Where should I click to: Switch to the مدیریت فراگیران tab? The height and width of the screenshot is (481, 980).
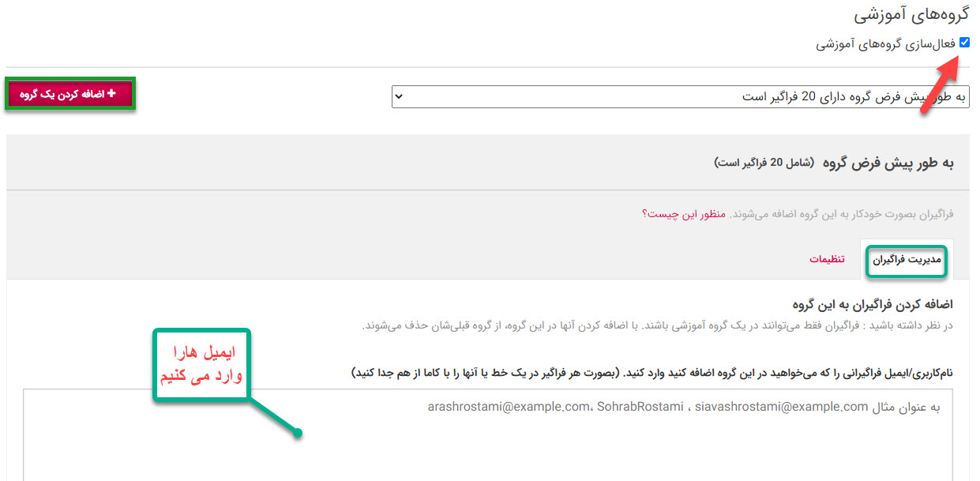tap(907, 260)
